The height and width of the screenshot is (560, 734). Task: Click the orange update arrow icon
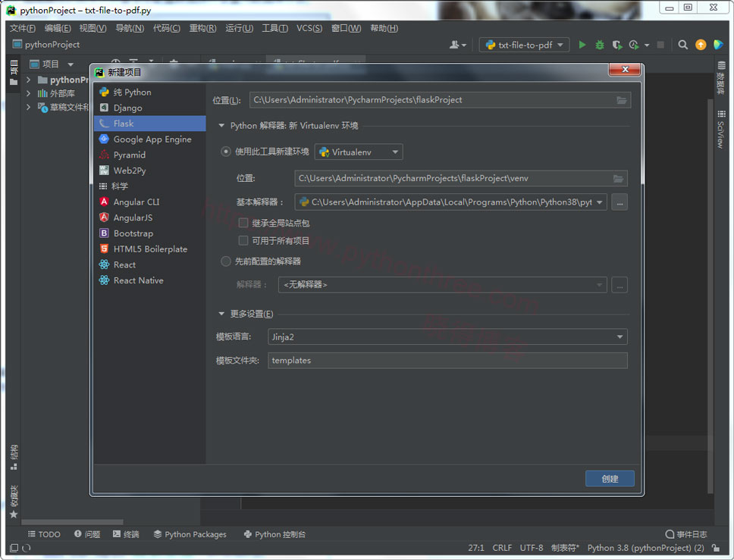click(701, 45)
